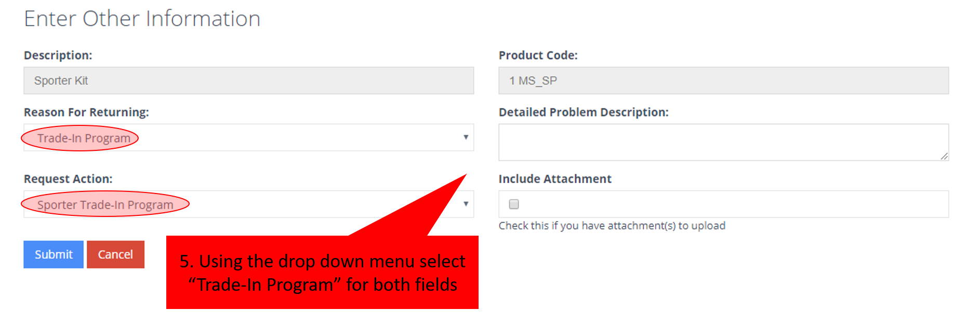Image resolution: width=980 pixels, height=322 pixels.
Task: Click the Reason For Returning label
Action: (x=86, y=112)
